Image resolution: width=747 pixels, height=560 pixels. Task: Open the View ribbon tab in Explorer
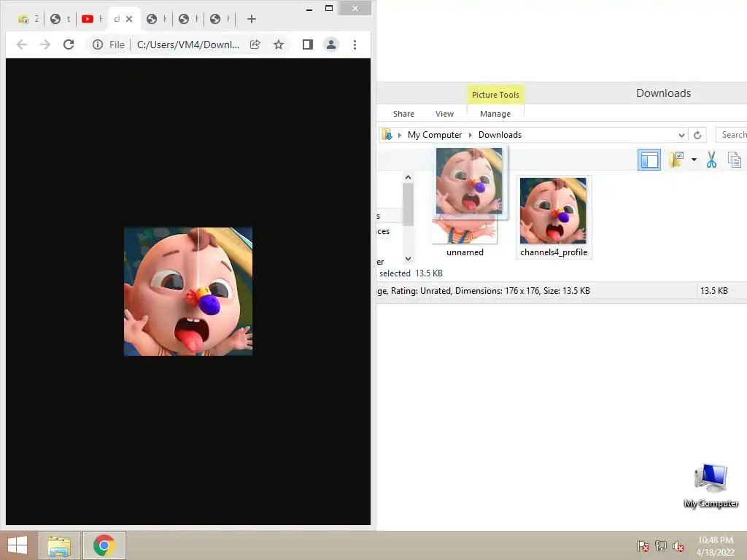point(444,114)
